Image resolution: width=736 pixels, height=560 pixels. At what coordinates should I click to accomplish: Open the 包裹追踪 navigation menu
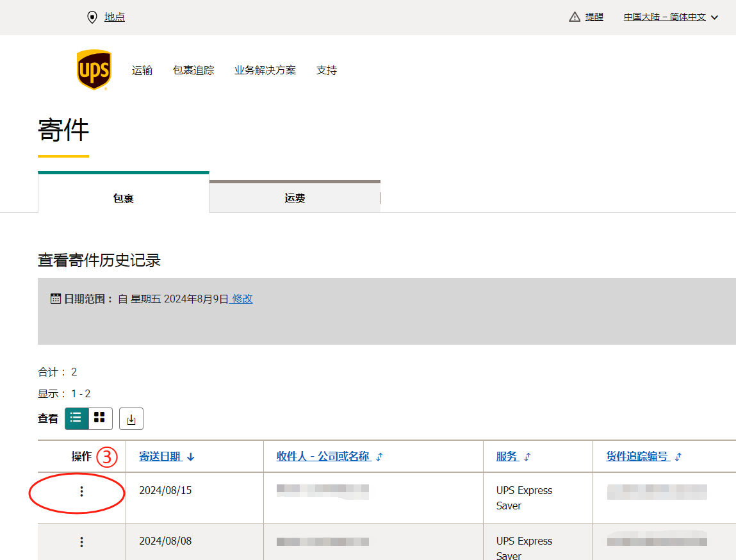point(193,70)
